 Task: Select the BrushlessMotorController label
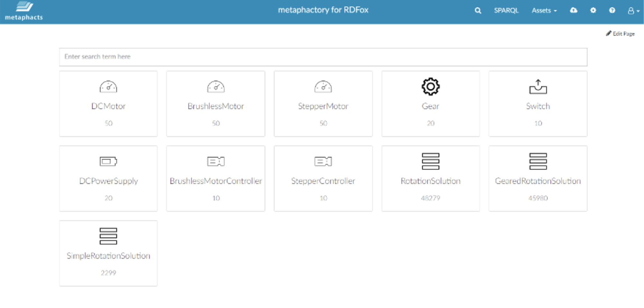(x=216, y=181)
